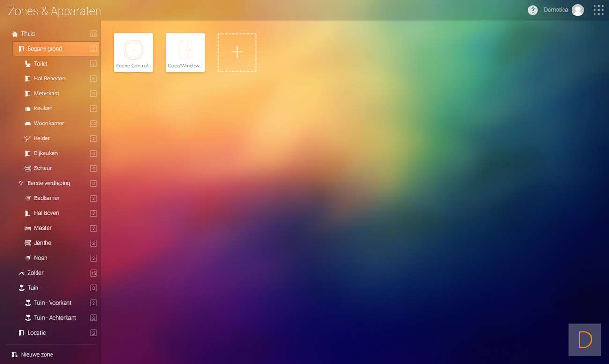Open the apps grid menu icon
Screen dimensions: 609x364
(x=598, y=10)
